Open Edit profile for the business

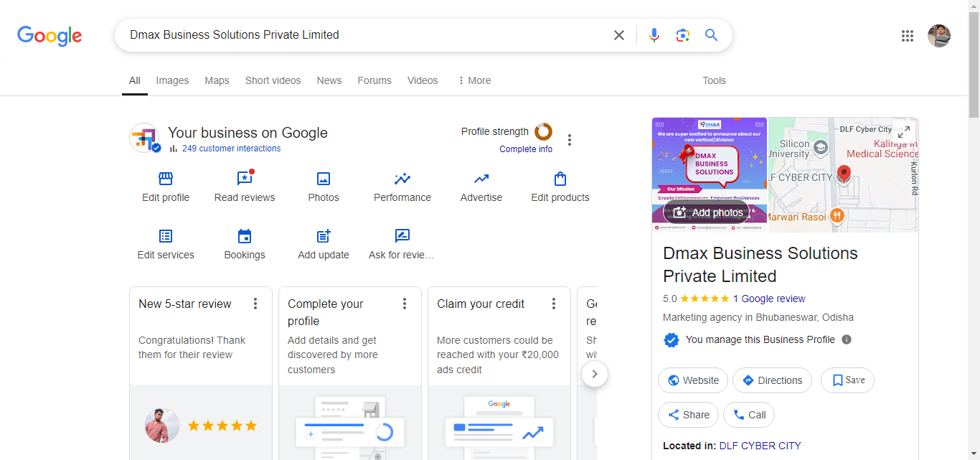click(166, 187)
